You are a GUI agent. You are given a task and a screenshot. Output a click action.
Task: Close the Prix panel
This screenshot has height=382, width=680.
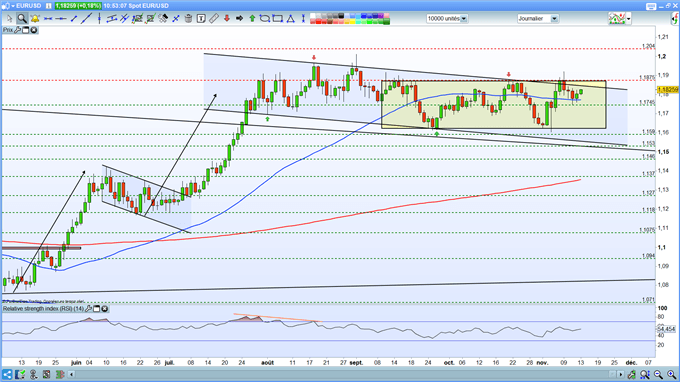coord(33,30)
